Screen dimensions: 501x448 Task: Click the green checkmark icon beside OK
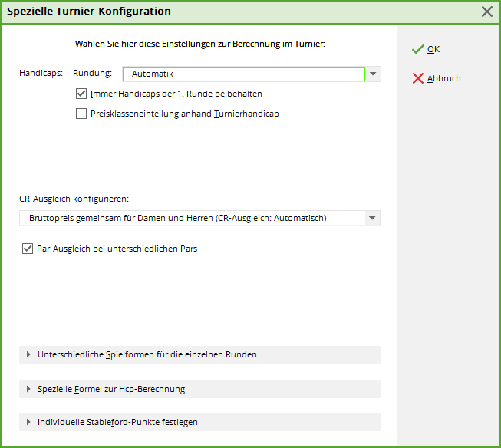pyautogui.click(x=417, y=49)
